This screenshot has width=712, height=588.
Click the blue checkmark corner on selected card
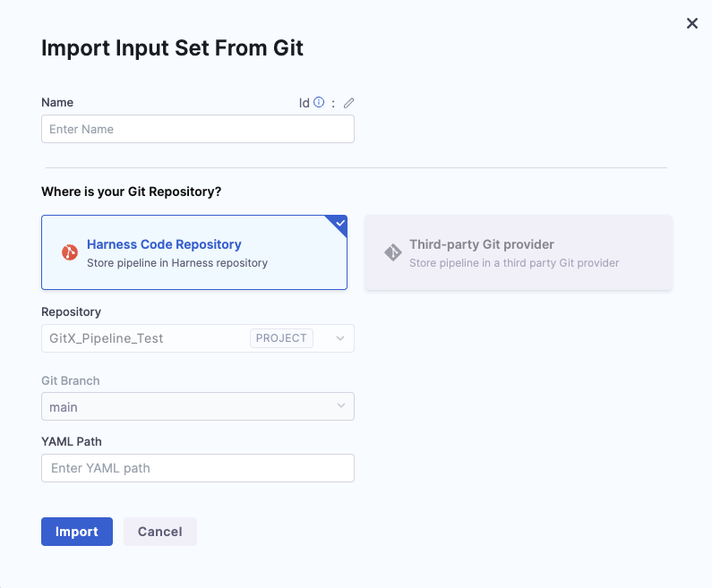click(x=338, y=224)
